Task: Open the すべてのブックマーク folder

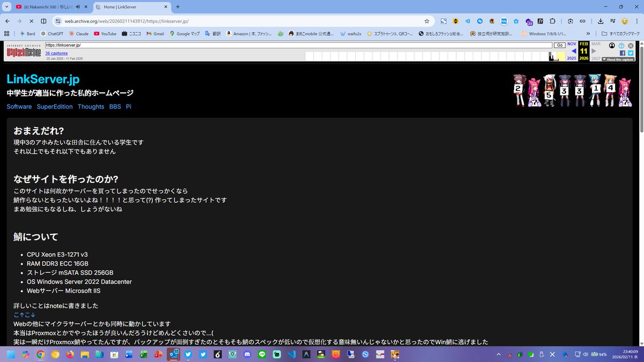Action: (621, 33)
